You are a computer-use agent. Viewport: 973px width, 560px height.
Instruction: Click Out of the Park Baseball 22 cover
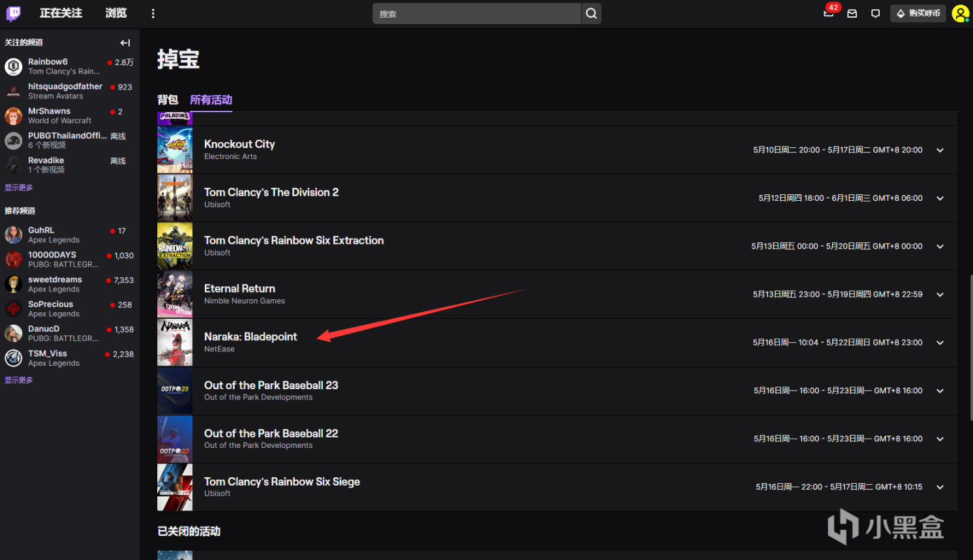[x=175, y=439]
